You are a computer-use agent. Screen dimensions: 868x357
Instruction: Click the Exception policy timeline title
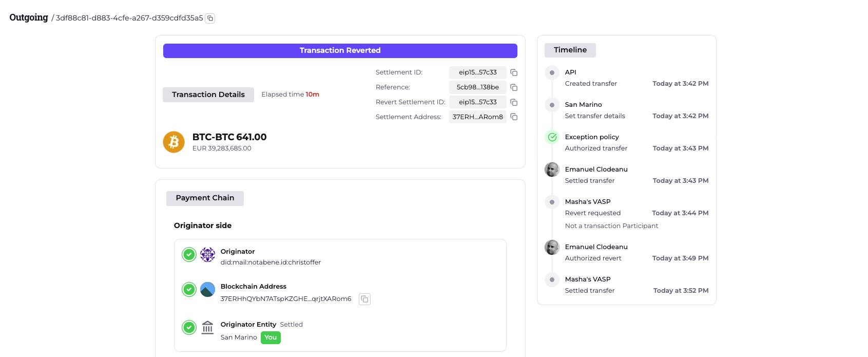click(592, 137)
